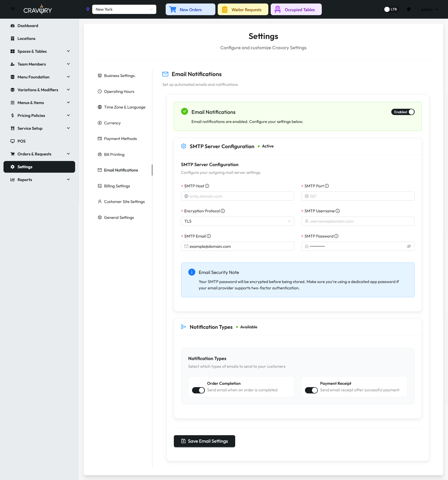Toggle the Order Completion switch

coord(198,390)
